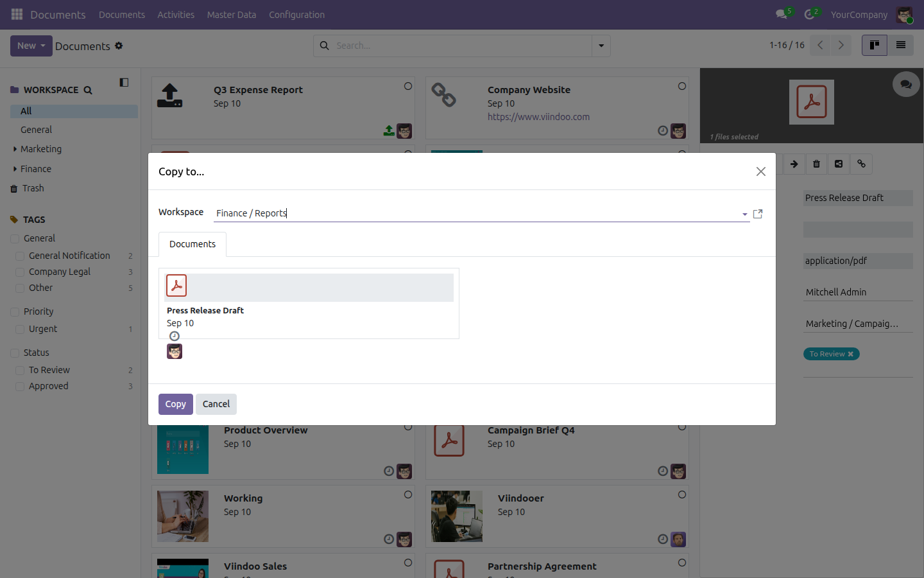The image size is (924, 578).
Task: Click the Copy button
Action: (x=176, y=404)
